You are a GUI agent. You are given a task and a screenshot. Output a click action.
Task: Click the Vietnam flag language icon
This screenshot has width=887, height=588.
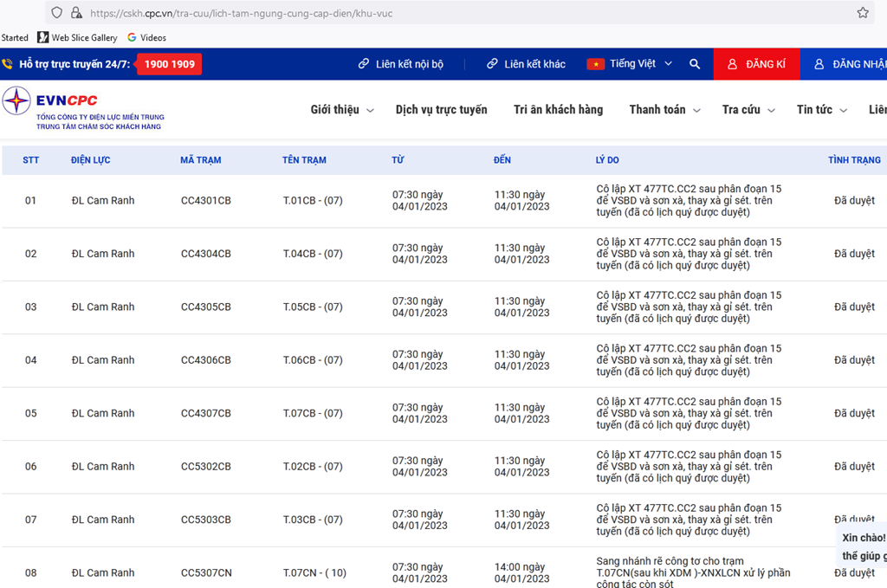click(595, 64)
